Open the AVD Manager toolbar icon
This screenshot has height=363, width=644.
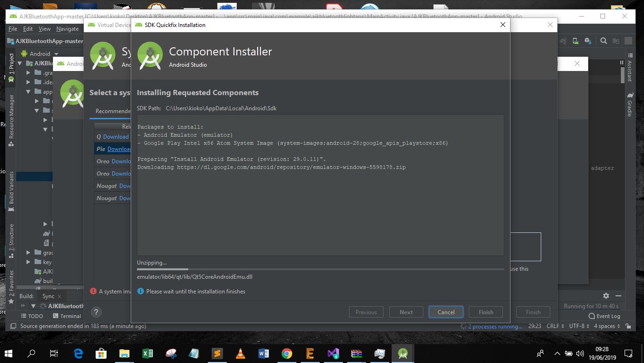(576, 41)
